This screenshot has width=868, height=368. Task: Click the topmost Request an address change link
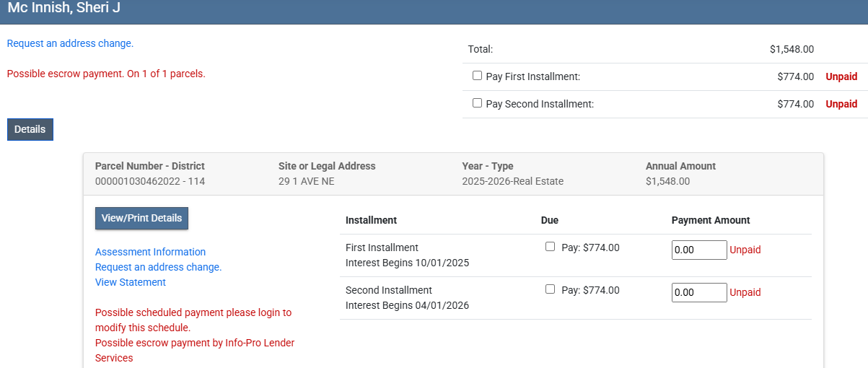tap(70, 43)
